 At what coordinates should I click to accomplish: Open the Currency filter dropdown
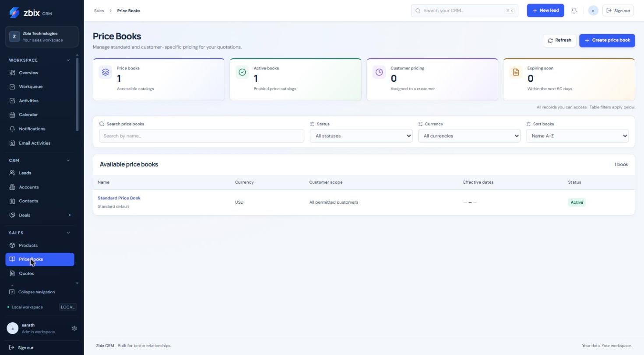[469, 136]
